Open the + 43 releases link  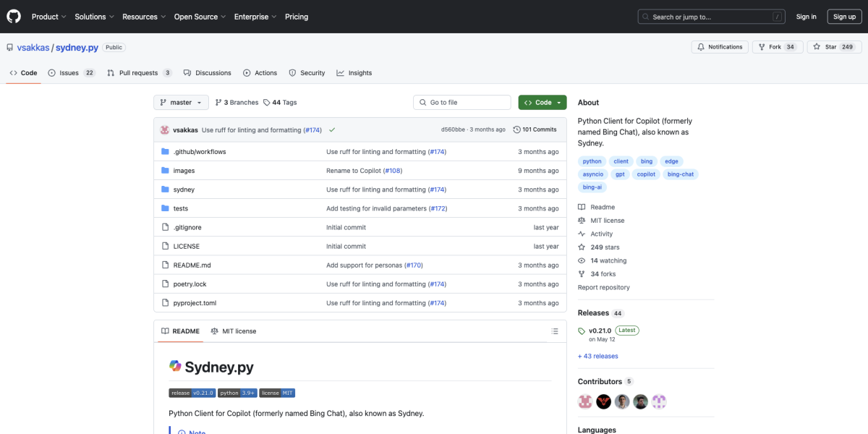coord(597,356)
